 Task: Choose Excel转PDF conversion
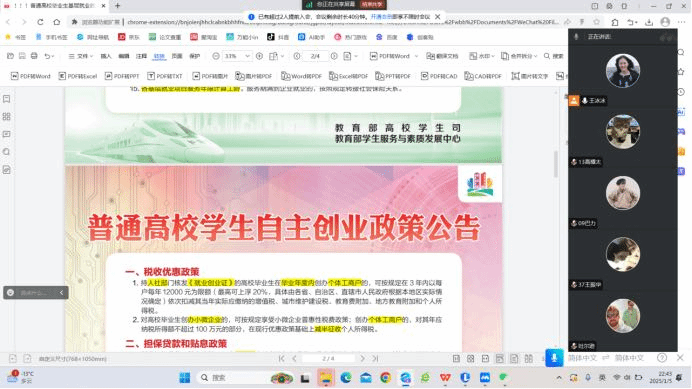(x=349, y=76)
